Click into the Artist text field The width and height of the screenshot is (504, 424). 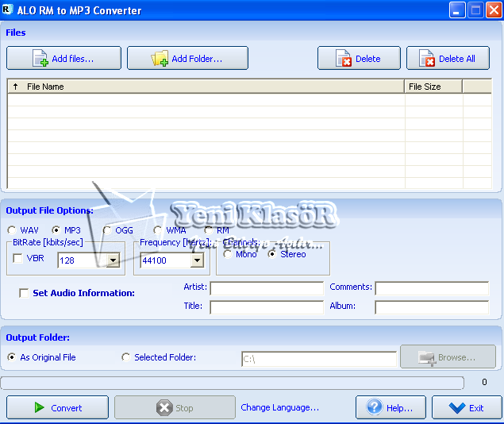pyautogui.click(x=266, y=287)
